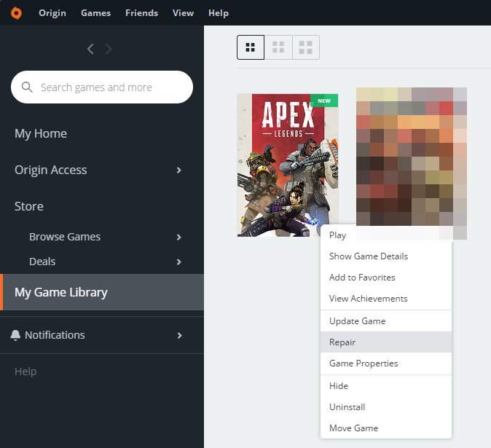This screenshot has height=448, width=491.
Task: Switch to large tile grid view
Action: (306, 47)
